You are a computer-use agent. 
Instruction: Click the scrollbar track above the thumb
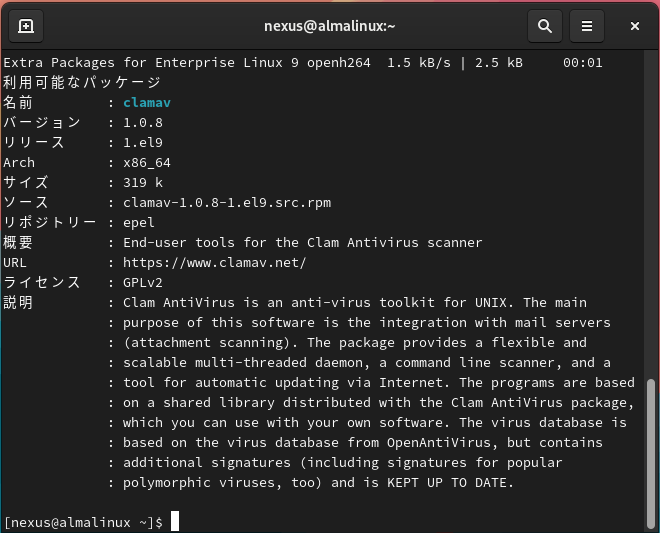pos(652,200)
